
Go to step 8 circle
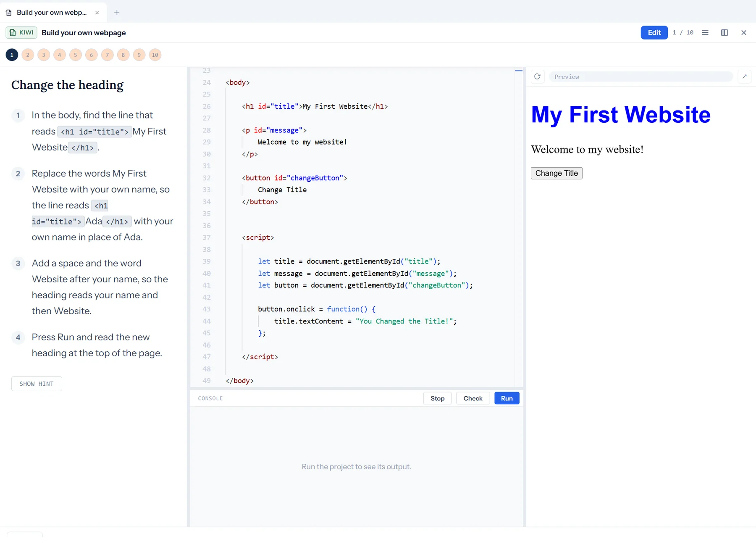point(123,55)
